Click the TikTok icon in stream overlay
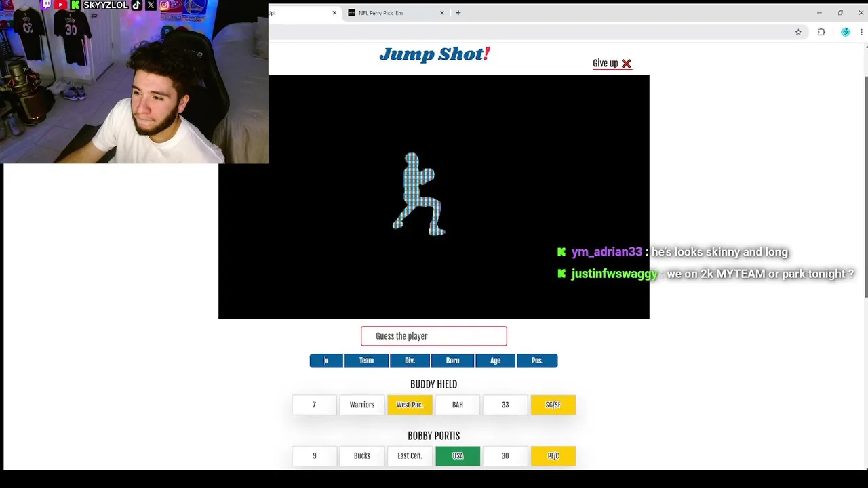The height and width of the screenshot is (488, 868). 136,5
